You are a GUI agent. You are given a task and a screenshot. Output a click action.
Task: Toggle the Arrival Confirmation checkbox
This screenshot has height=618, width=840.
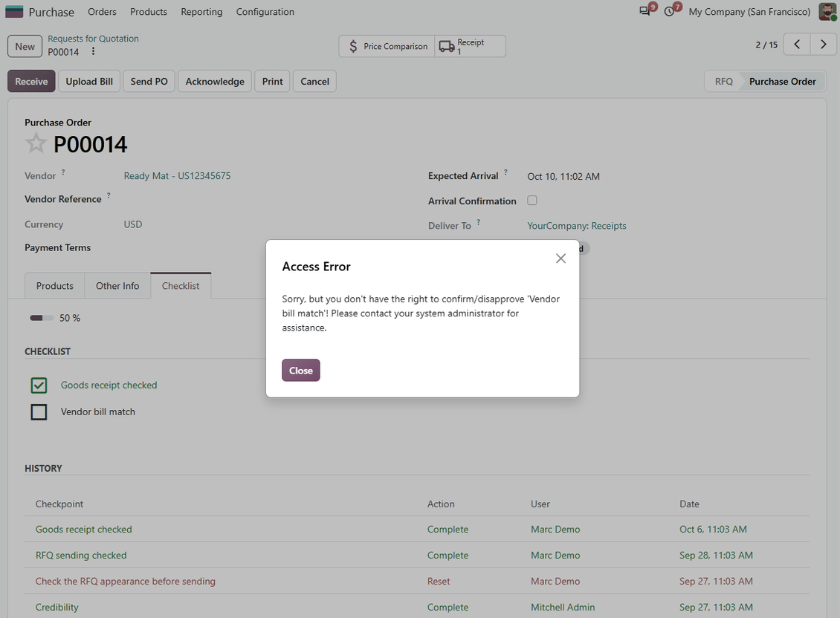tap(532, 201)
